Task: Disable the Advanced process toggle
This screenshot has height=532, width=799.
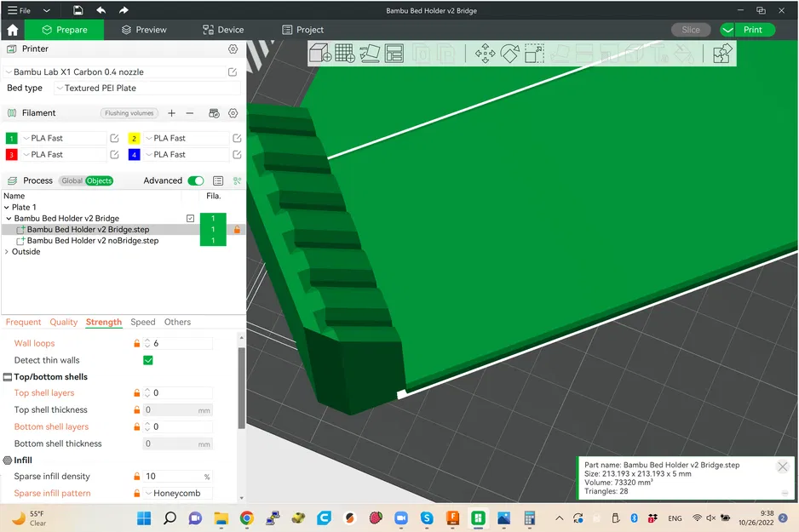Action: pyautogui.click(x=195, y=180)
